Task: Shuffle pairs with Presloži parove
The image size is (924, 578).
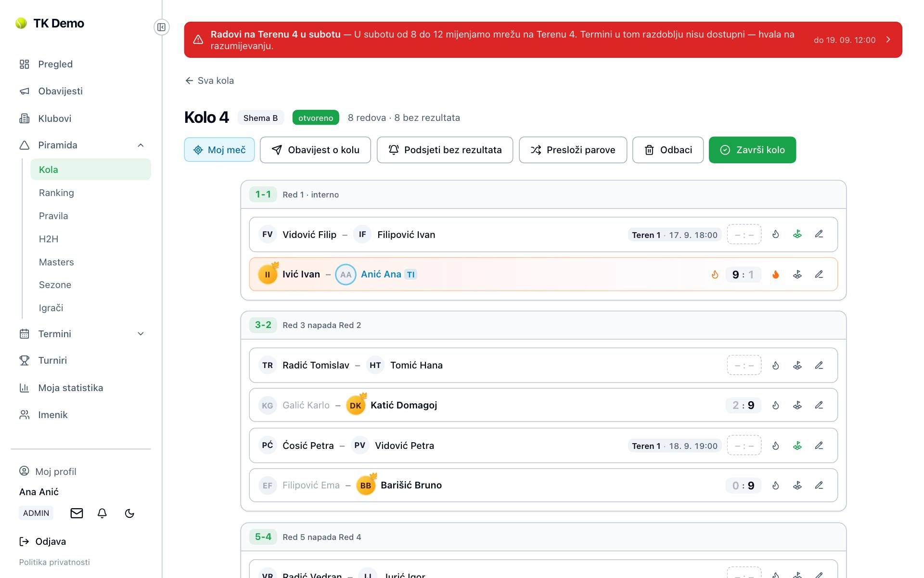Action: pos(573,150)
